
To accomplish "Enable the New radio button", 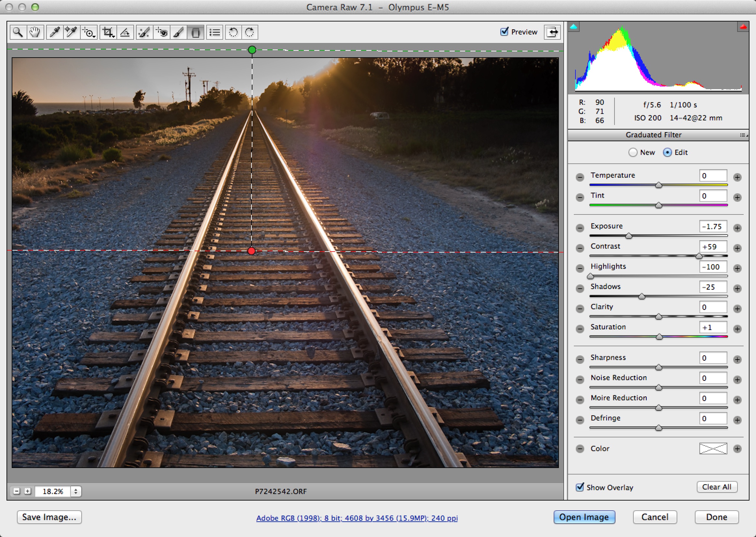I will click(x=631, y=152).
